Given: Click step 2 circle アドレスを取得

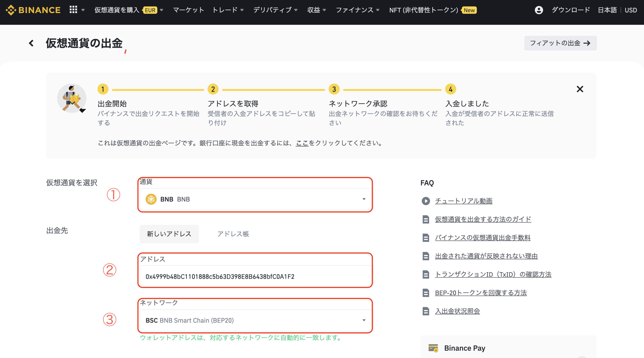Looking at the screenshot, I should [x=213, y=89].
